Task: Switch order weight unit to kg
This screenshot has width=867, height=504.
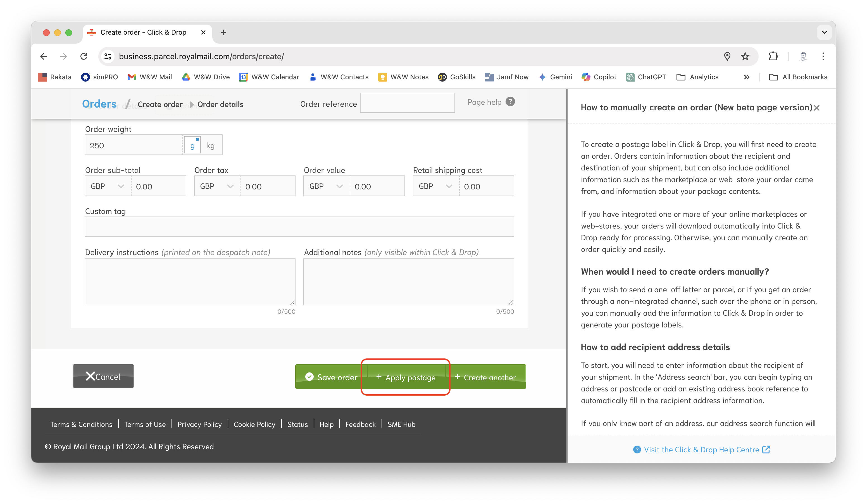Action: click(211, 146)
